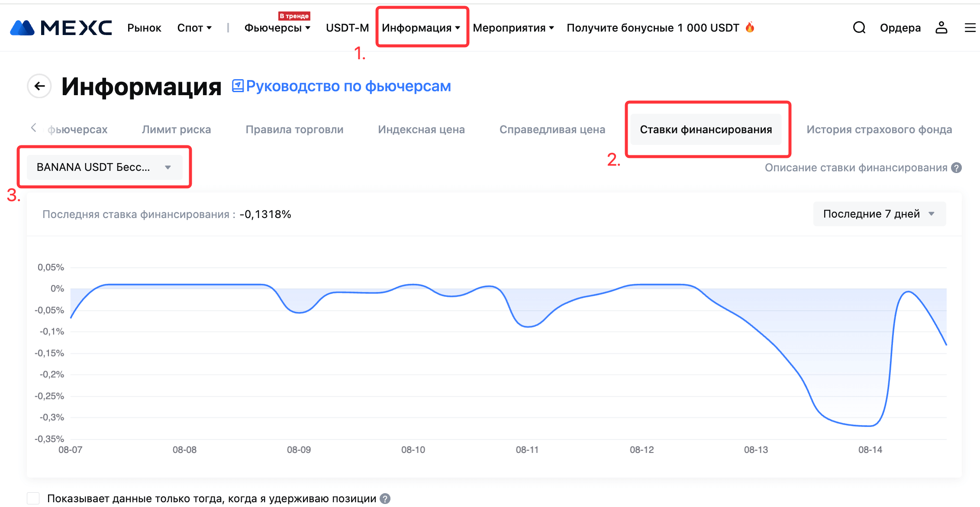The image size is (980, 507).
Task: Expand the BANANA USDT contract dropdown
Action: pyautogui.click(x=104, y=167)
